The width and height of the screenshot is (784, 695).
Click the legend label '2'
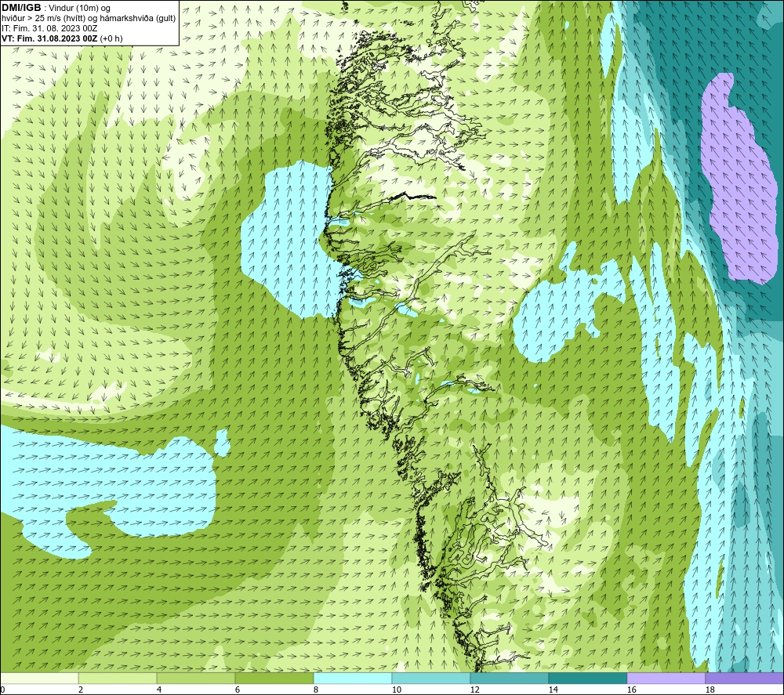[x=81, y=690]
